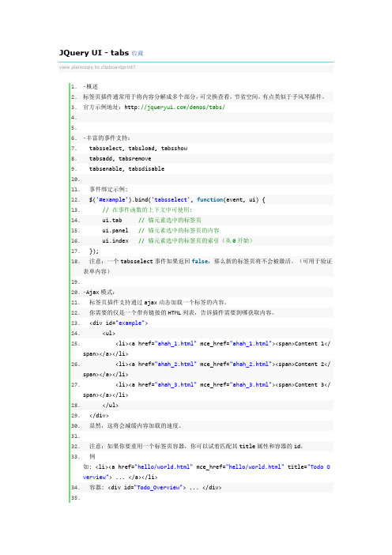Click the first "hello/world.html" href string
The image size is (392, 555).
[164, 467]
